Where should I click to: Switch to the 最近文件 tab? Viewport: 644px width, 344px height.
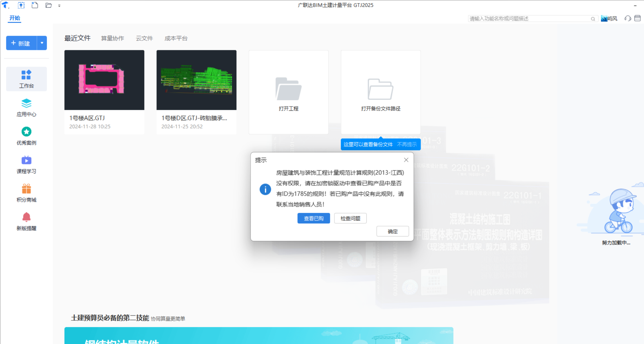(x=77, y=38)
